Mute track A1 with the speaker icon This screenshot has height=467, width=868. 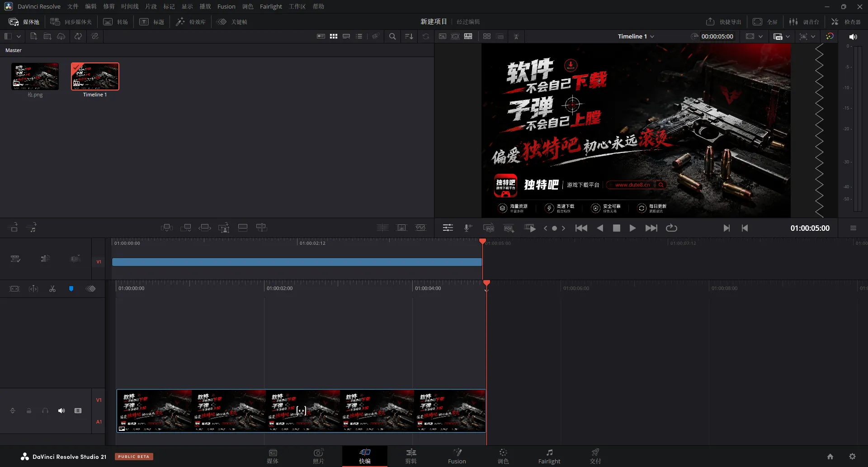[61, 411]
